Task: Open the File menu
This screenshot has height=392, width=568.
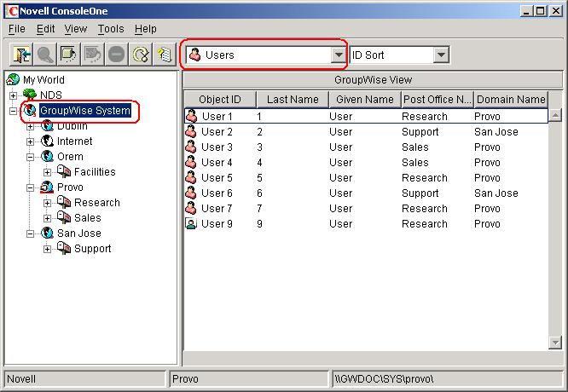Action: [17, 29]
